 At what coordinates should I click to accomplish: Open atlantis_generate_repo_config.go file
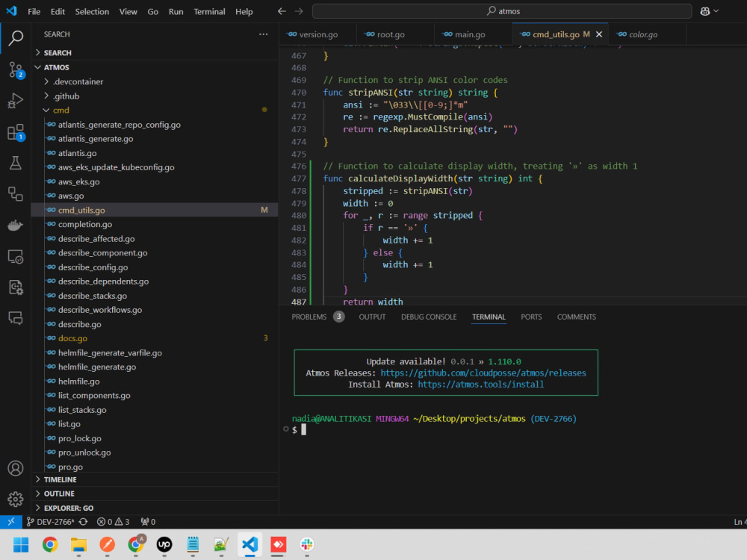click(119, 125)
